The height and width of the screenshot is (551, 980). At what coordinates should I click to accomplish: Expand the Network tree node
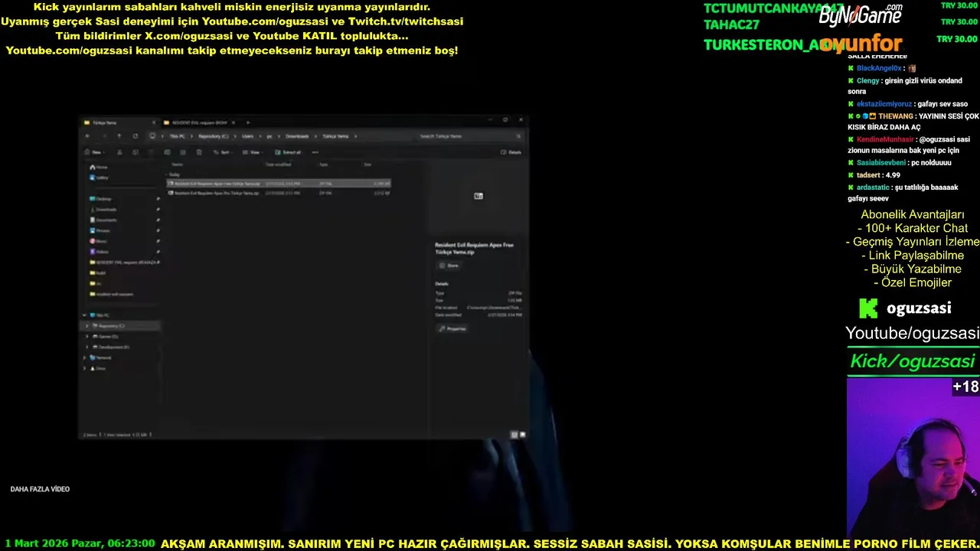click(84, 357)
